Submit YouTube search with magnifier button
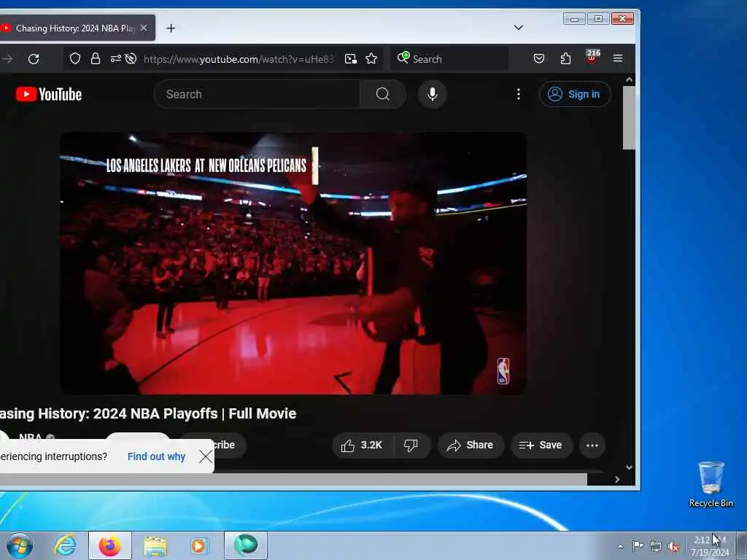 382,94
